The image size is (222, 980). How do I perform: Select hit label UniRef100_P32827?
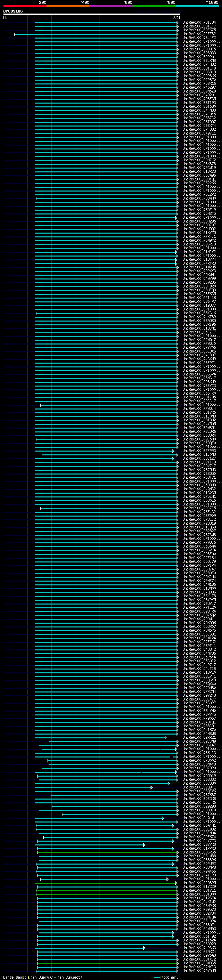(x=199, y=531)
